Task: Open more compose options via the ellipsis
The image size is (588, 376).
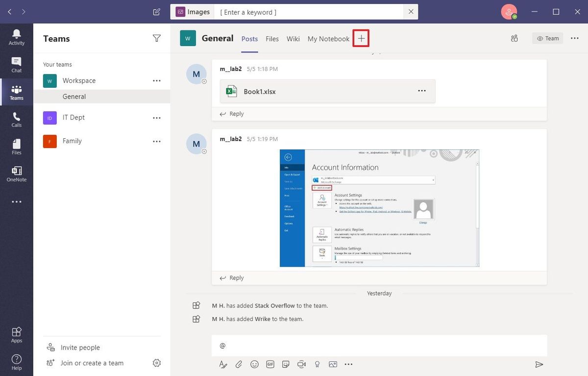Action: (x=348, y=364)
